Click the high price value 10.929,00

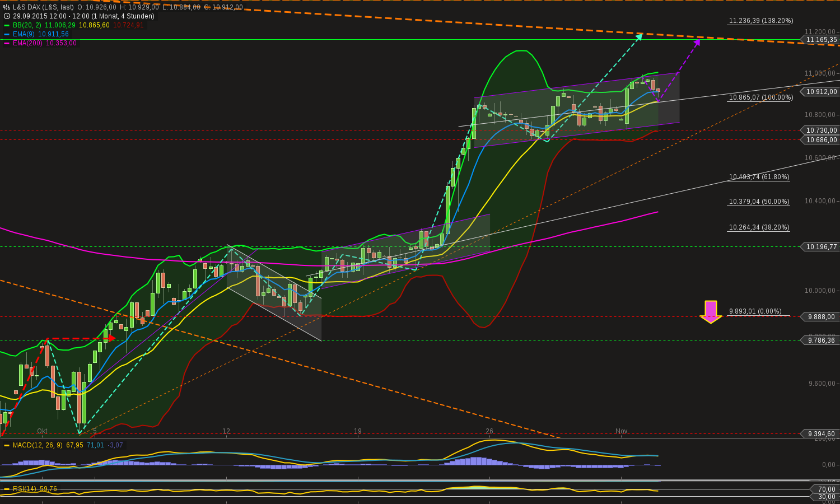tap(143, 7)
